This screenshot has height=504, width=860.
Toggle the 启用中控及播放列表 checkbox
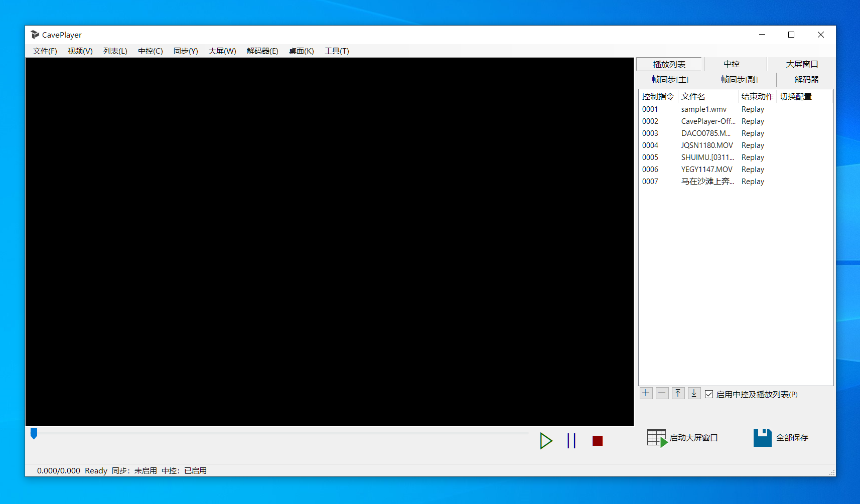709,394
